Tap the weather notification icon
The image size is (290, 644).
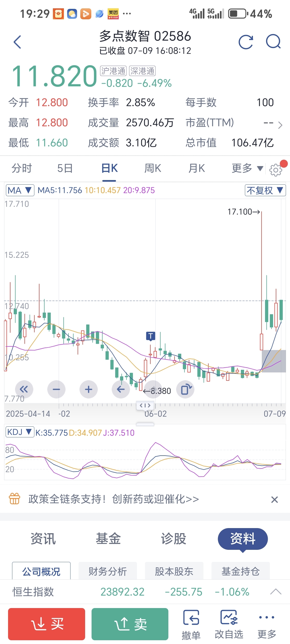72,14
